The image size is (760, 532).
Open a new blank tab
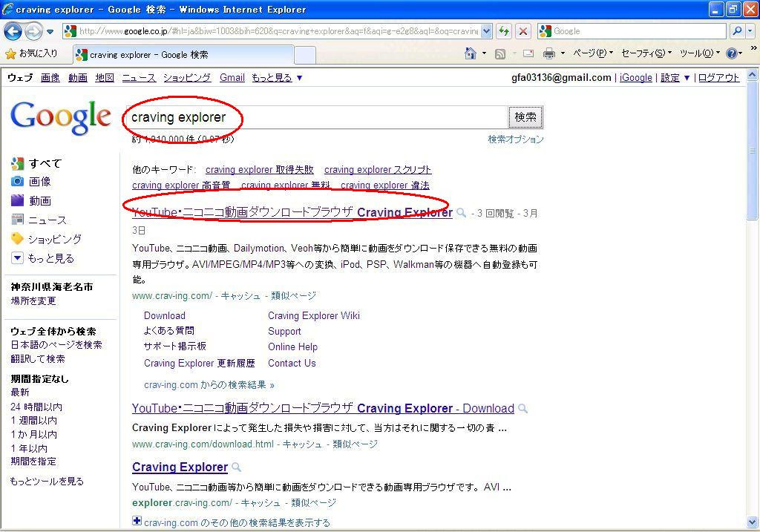pos(305,55)
